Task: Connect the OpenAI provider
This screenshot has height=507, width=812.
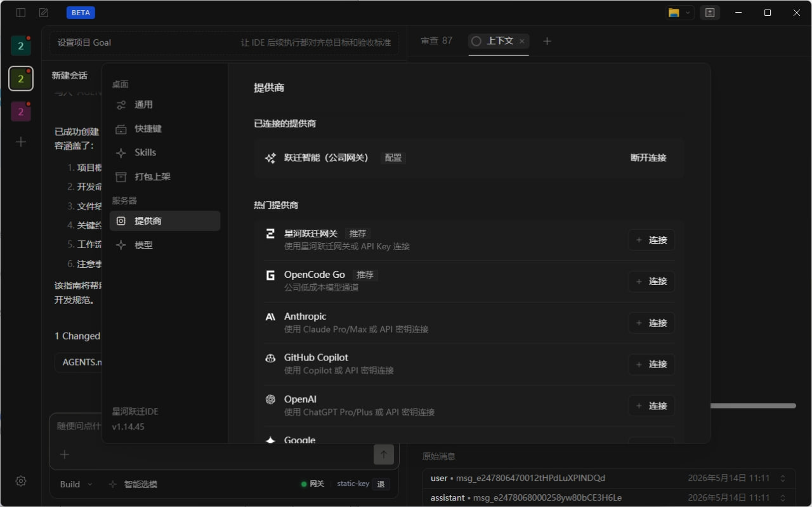Action: pyautogui.click(x=652, y=405)
